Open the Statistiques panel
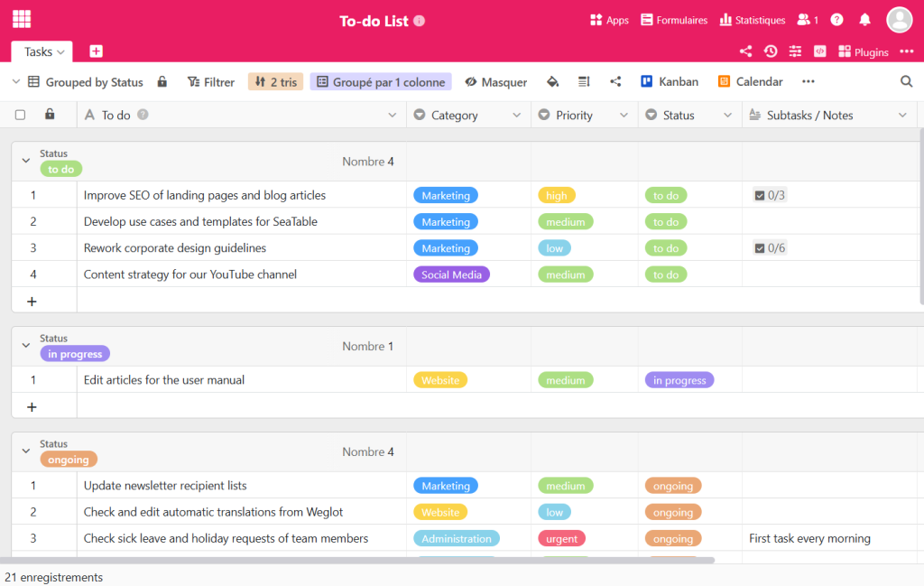 tap(752, 19)
